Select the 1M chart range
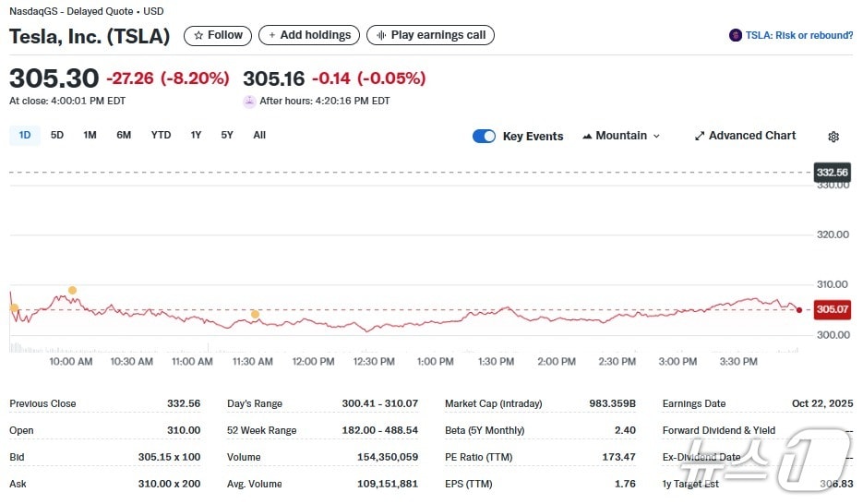 tap(90, 135)
